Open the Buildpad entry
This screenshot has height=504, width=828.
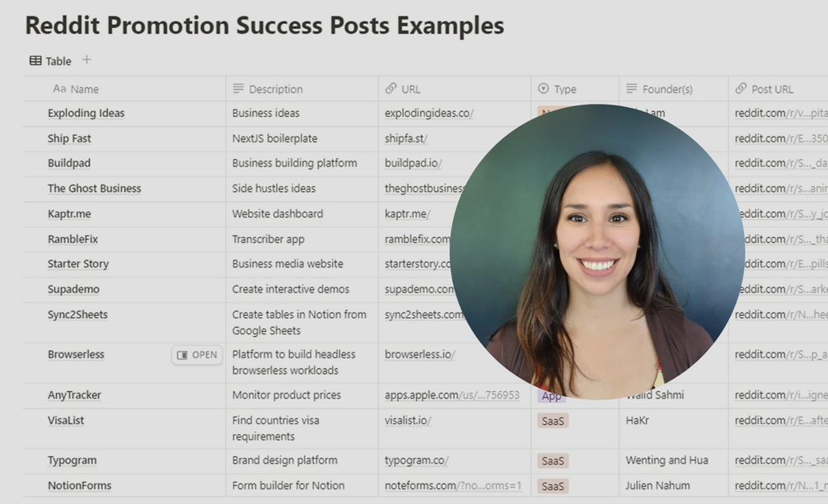pyautogui.click(x=69, y=163)
